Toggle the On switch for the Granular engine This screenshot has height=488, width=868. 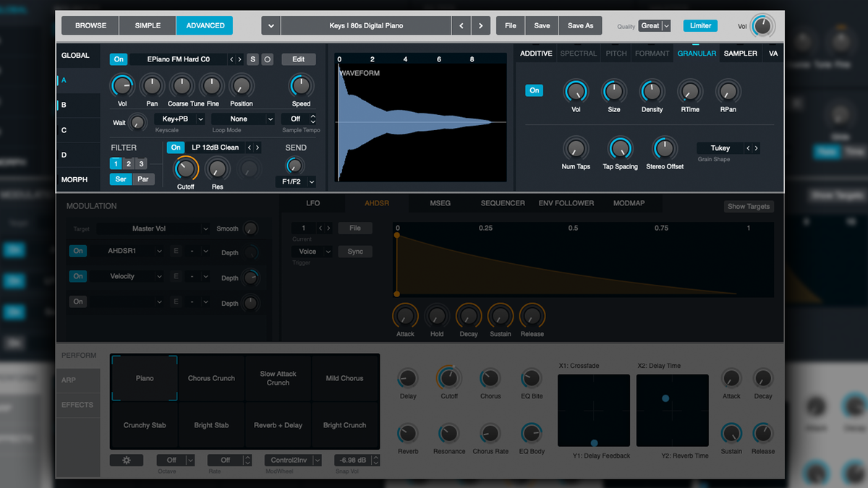[534, 90]
